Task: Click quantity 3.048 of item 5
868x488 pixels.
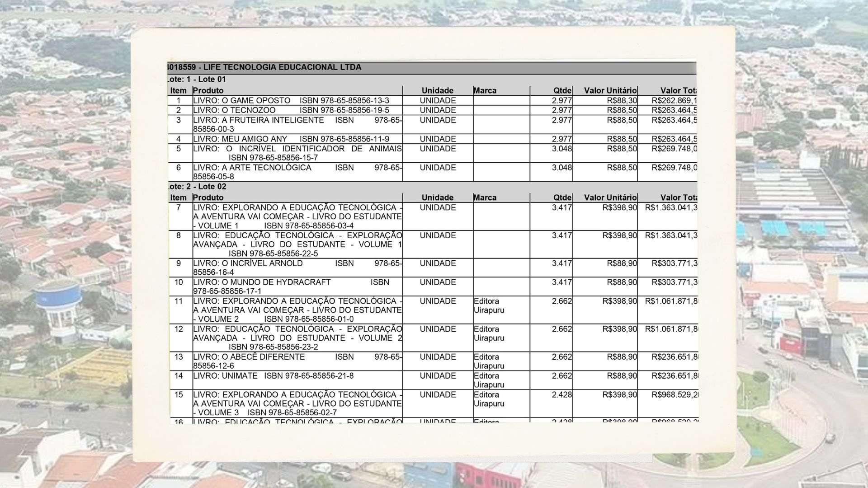Action: point(562,149)
